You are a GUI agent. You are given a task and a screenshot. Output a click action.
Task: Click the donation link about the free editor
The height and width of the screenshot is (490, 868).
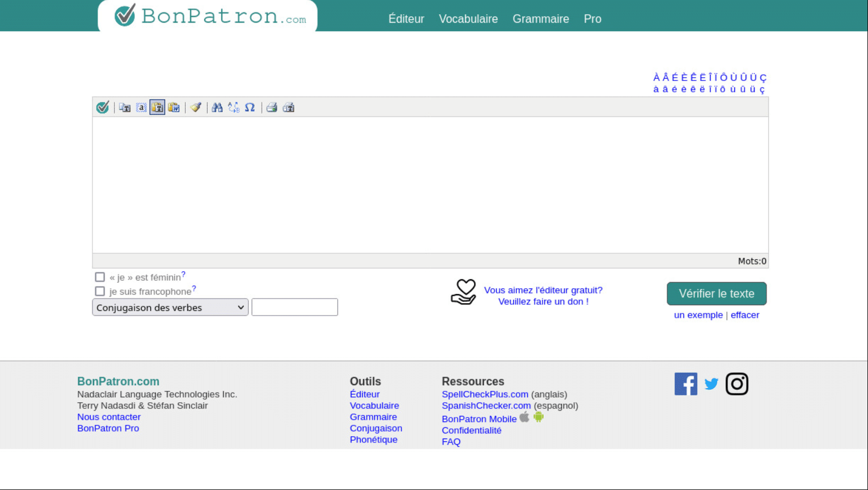point(543,296)
